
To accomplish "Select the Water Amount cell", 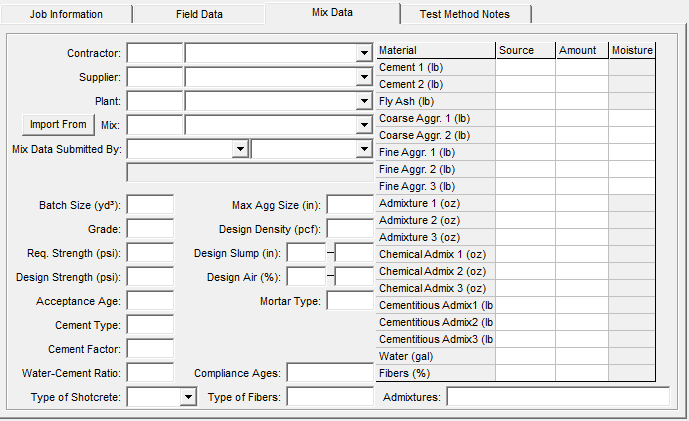I will click(583, 356).
